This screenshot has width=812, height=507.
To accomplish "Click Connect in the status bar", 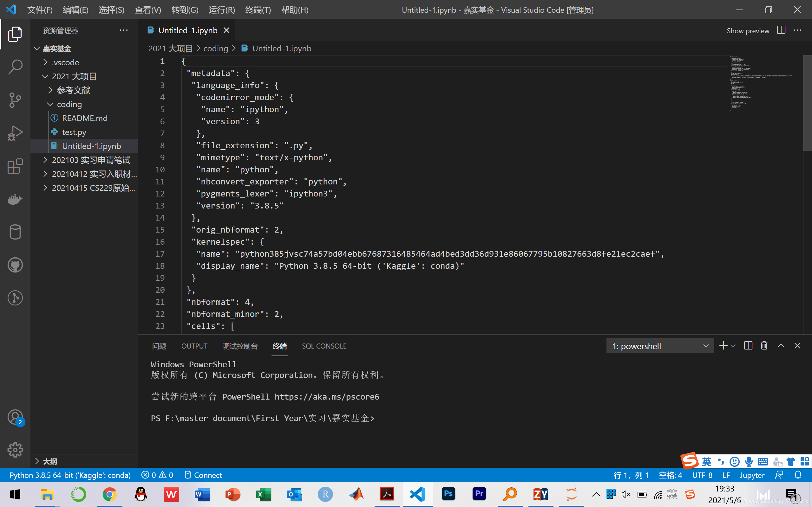I will pos(203,475).
